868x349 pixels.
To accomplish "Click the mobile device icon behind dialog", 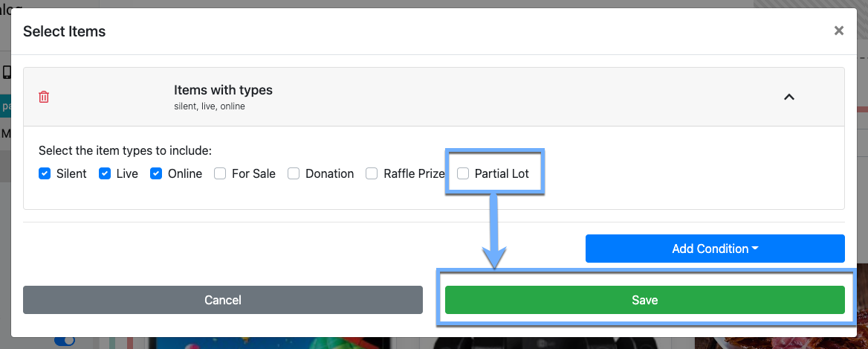I will [x=6, y=72].
